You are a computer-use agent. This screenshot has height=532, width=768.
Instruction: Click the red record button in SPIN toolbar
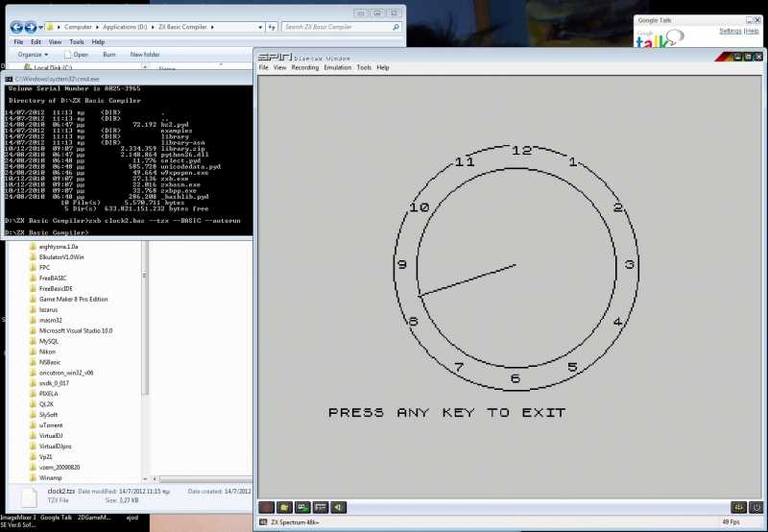[266, 507]
